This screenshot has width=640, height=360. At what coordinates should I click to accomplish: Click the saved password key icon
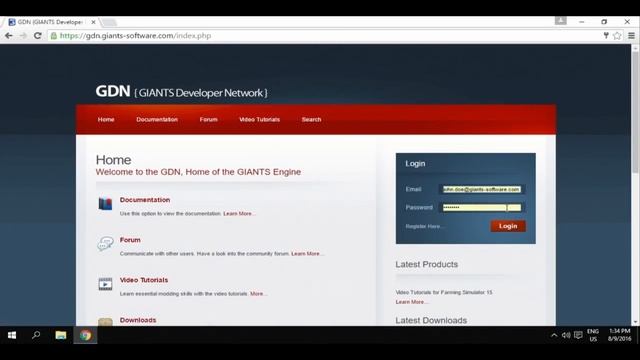click(606, 36)
